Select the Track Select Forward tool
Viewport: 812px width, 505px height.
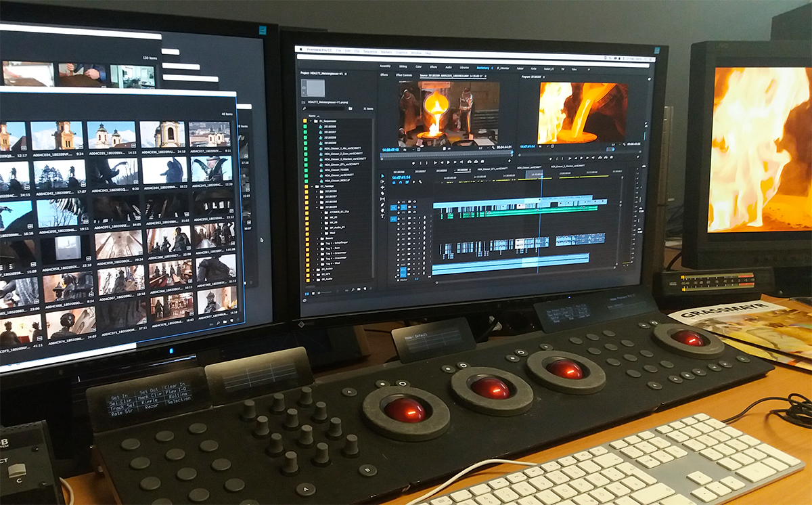point(383,181)
